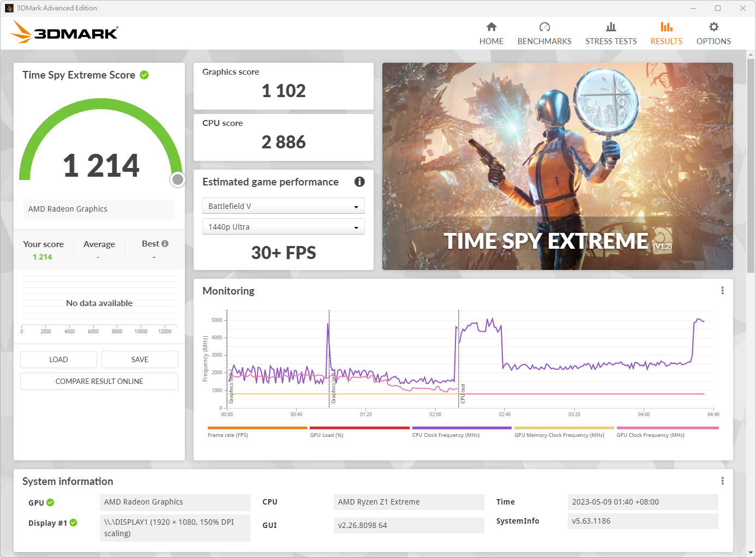Click the DISPLAY1 resolution info field
Image resolution: width=756 pixels, height=558 pixels.
pyautogui.click(x=175, y=527)
